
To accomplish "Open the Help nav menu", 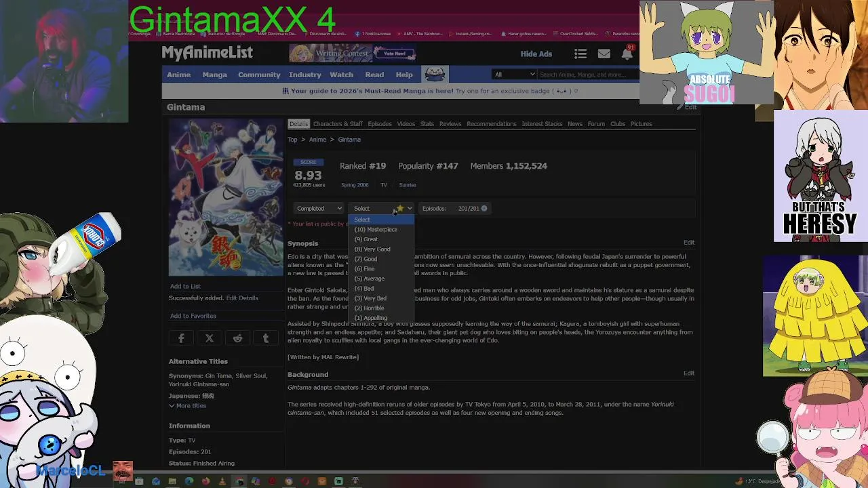I will tap(404, 75).
